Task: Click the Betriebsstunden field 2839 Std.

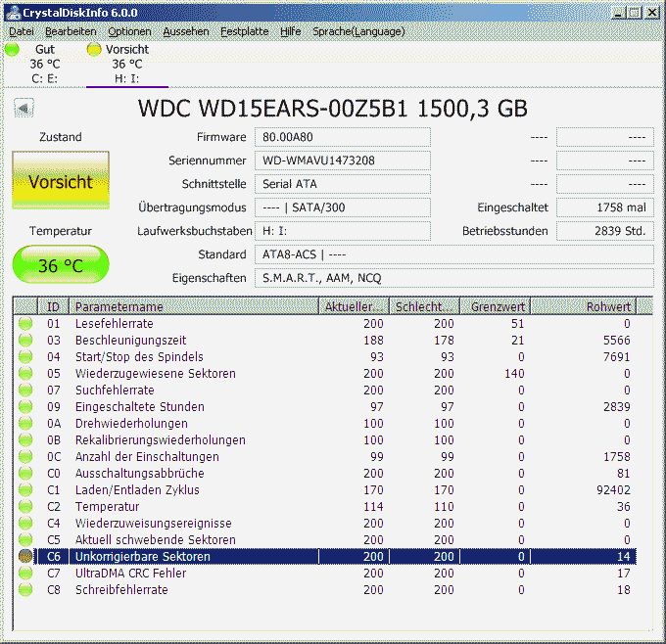Action: (605, 231)
